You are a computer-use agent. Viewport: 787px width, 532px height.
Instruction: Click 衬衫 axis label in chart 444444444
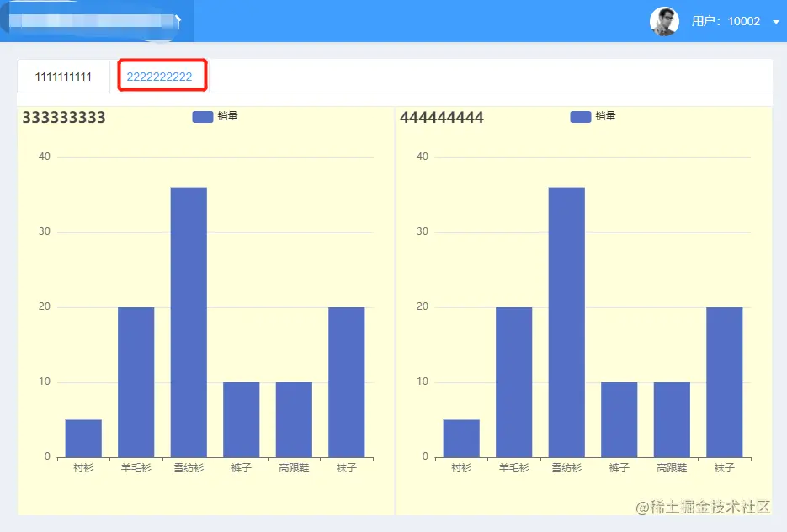[x=461, y=468]
